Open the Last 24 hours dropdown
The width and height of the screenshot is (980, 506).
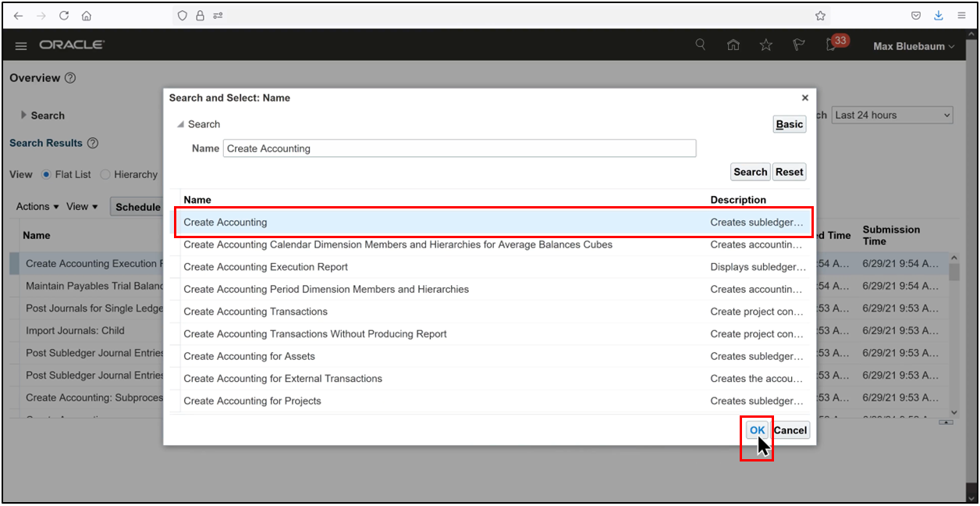(891, 115)
